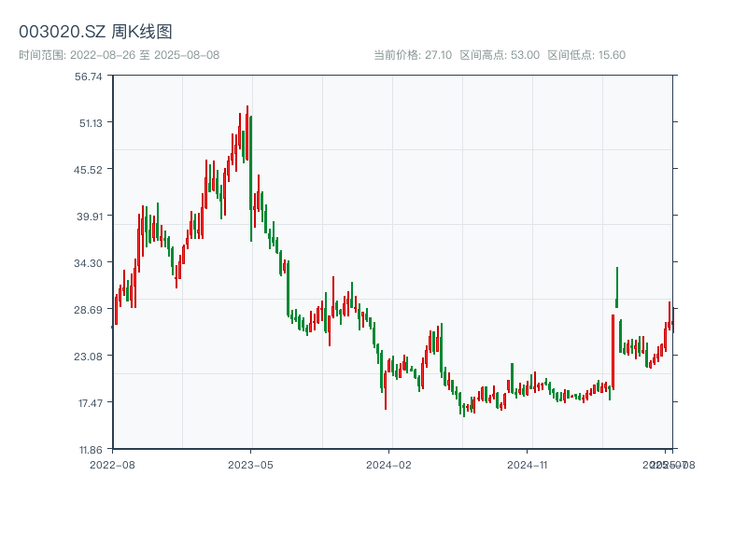Select the 2024-02 x-axis date label
Screen dimensions: 747x560
389,464
